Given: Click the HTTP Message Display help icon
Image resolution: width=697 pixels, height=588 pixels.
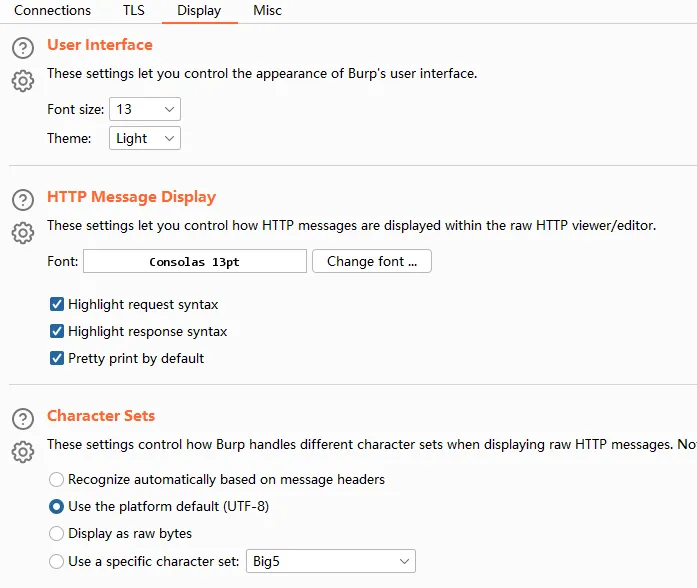Looking at the screenshot, I should coord(23,199).
